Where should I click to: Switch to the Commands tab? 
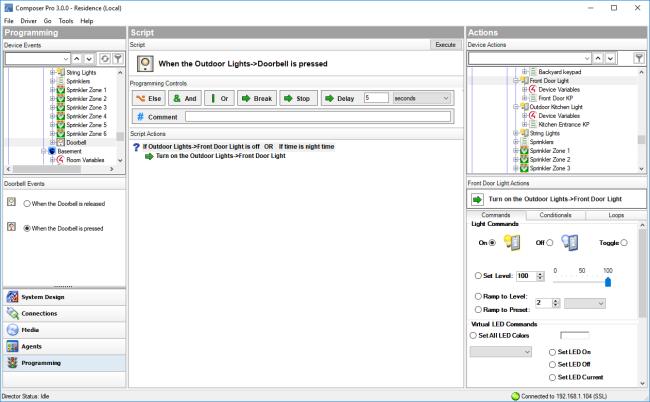point(496,215)
